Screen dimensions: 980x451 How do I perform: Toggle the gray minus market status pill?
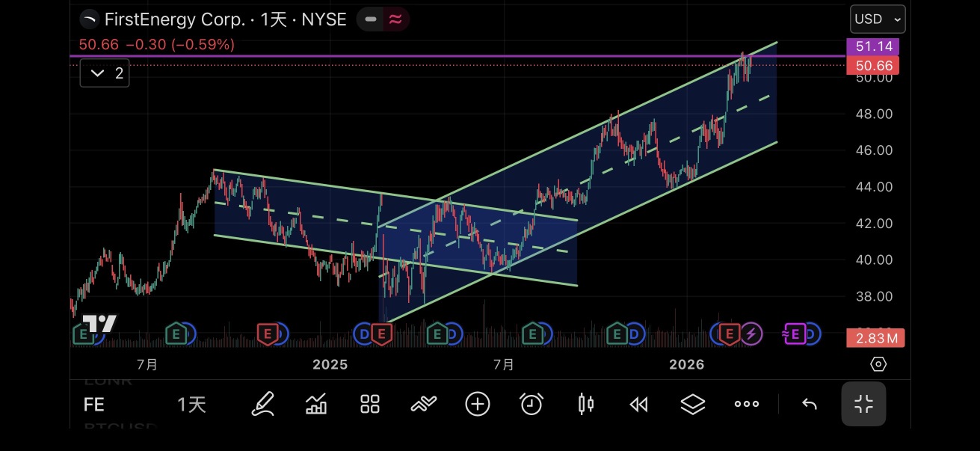(370, 19)
